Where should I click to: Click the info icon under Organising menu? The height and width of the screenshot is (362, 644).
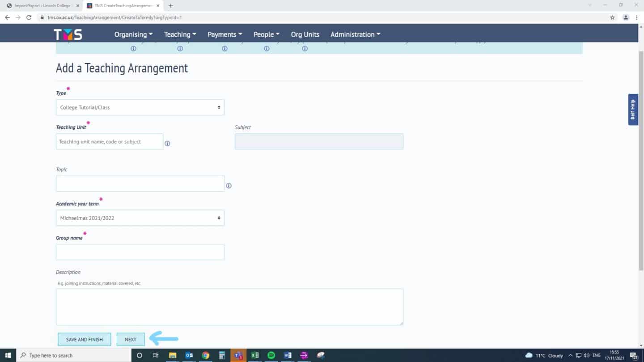point(133,49)
